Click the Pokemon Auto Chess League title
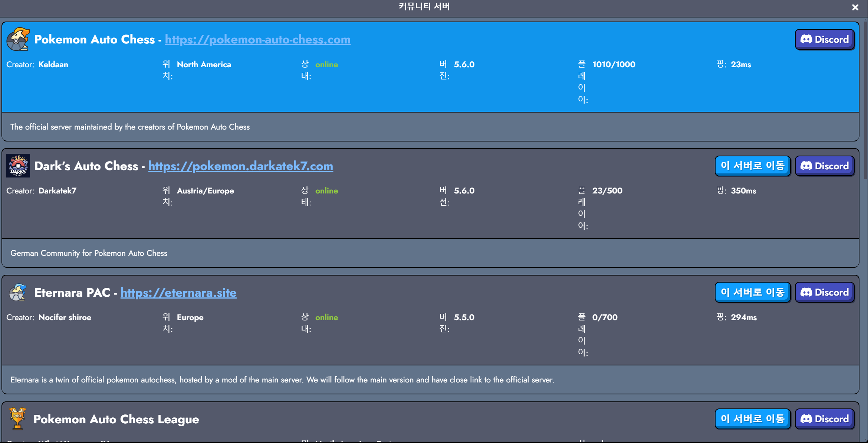 (x=116, y=419)
